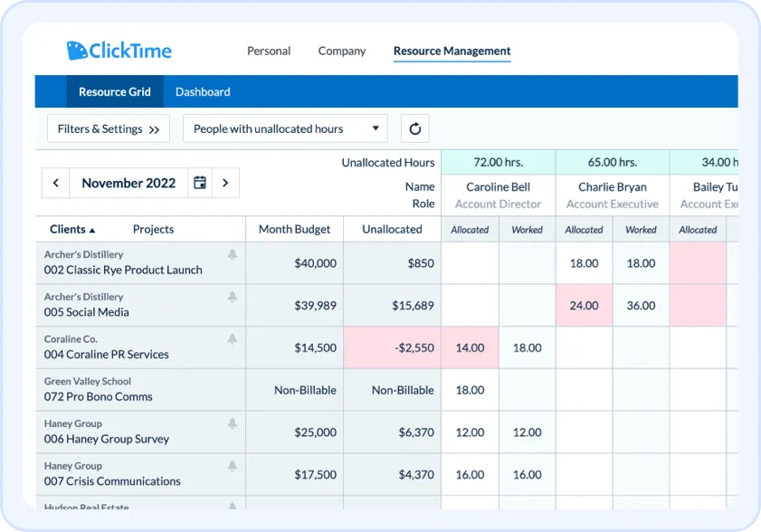Open the People with unallocated hours dropdown
761x532 pixels.
coord(285,128)
